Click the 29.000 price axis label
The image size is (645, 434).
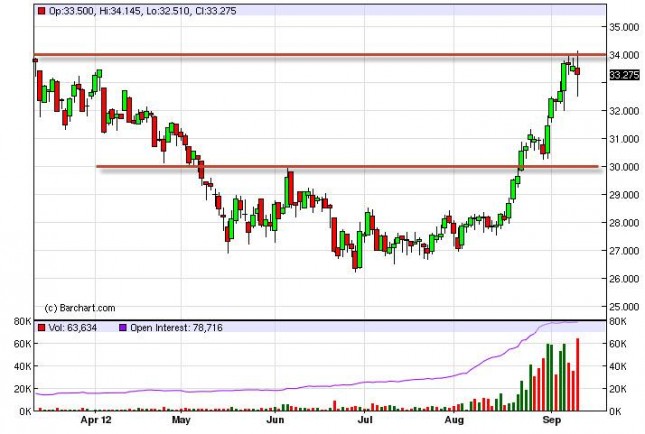[x=624, y=195]
